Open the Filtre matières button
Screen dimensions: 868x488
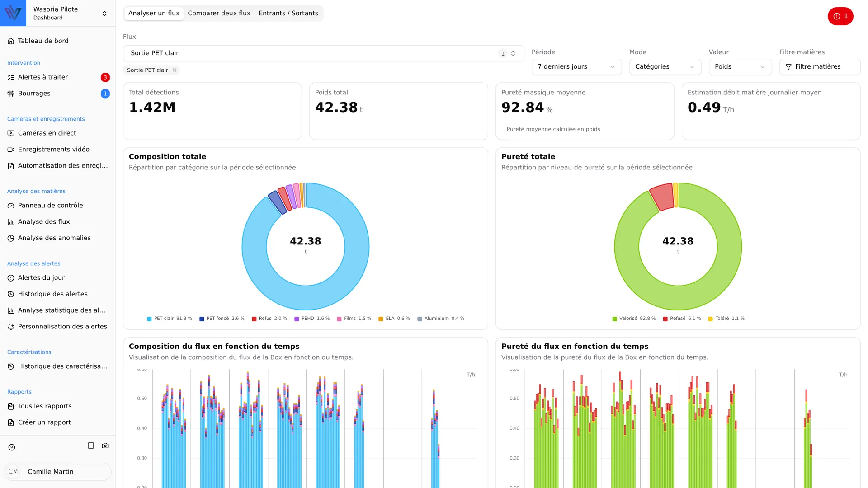tap(820, 66)
